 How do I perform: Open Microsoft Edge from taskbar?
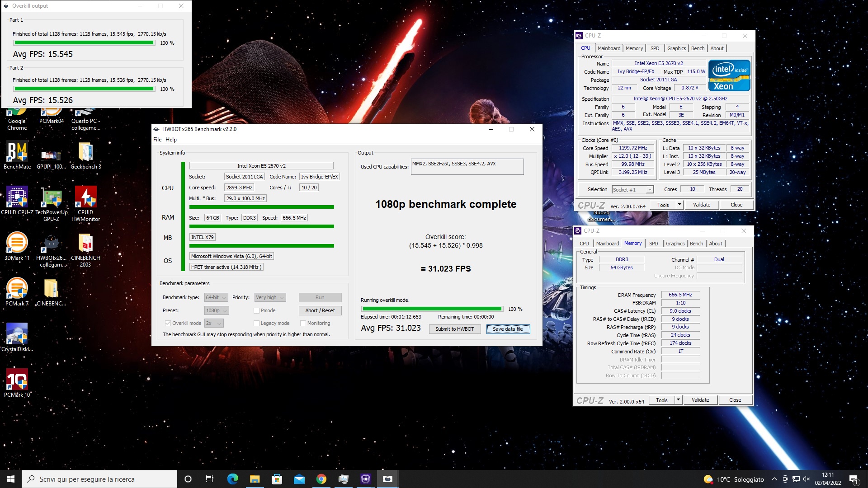click(232, 479)
